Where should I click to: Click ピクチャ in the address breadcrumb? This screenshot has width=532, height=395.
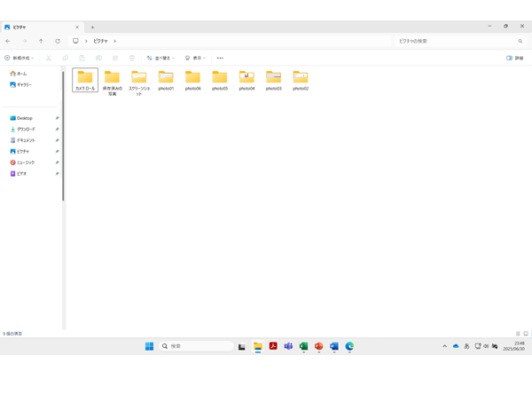tap(100, 41)
